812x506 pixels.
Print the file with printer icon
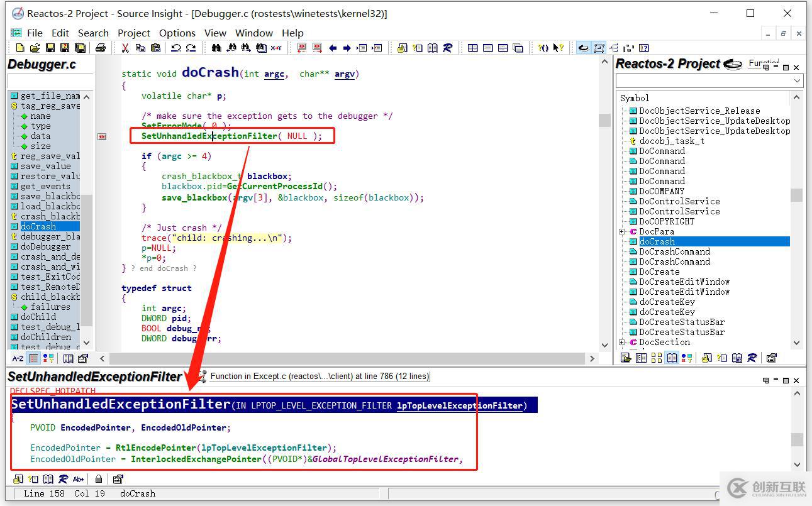pos(100,48)
